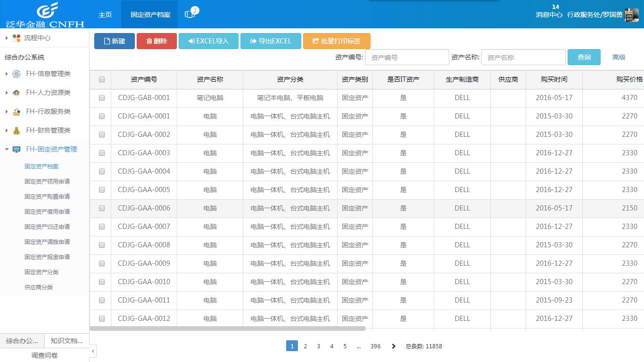This screenshot has height=362, width=644.
Task: Click the 新建 document icon
Action: (107, 41)
